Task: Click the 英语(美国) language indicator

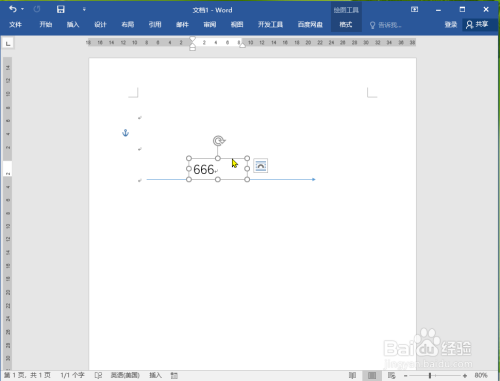Action: (125, 375)
